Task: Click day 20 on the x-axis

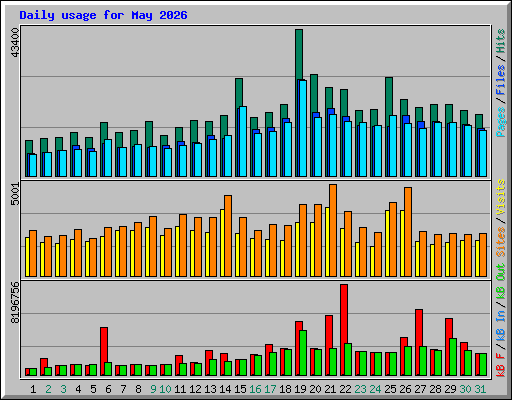Action: pyautogui.click(x=315, y=389)
